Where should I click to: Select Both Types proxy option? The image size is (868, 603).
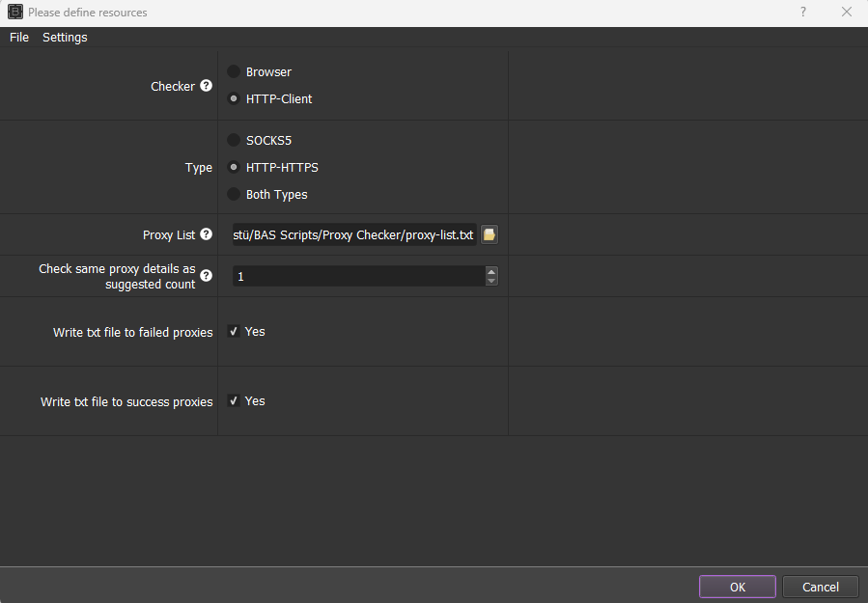(234, 194)
